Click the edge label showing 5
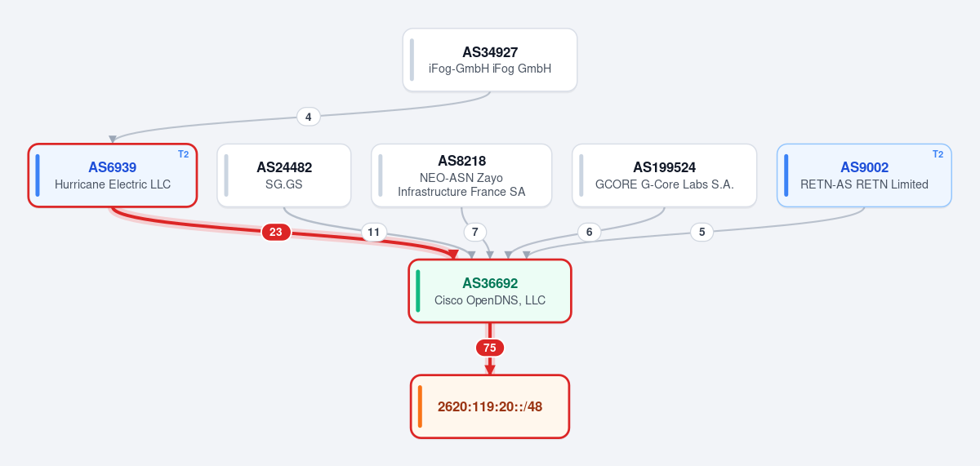The width and height of the screenshot is (980, 466). pos(702,233)
